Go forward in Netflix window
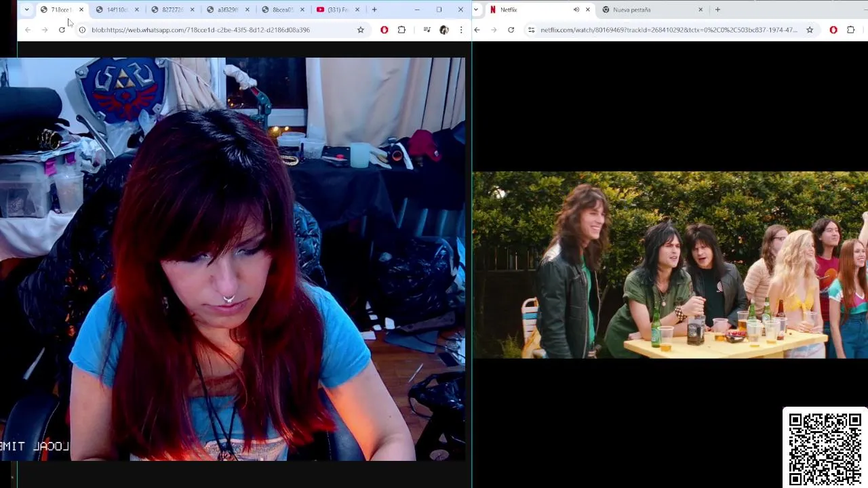The height and width of the screenshot is (488, 868). click(x=494, y=30)
